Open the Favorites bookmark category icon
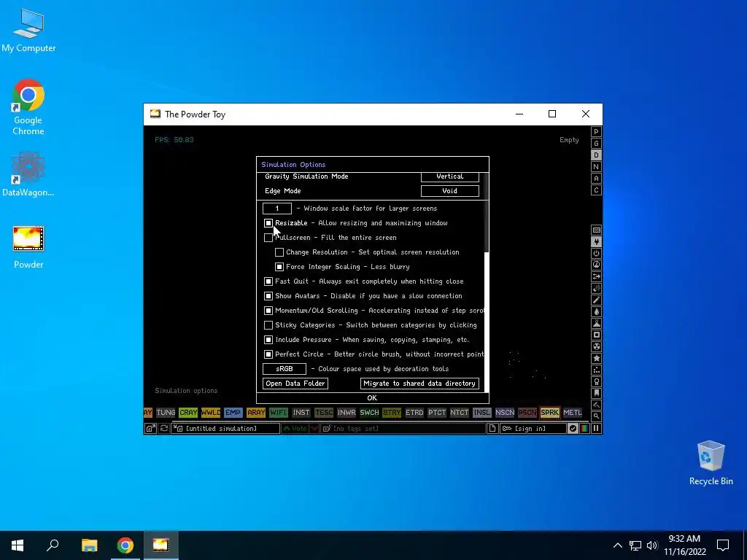 [x=596, y=393]
